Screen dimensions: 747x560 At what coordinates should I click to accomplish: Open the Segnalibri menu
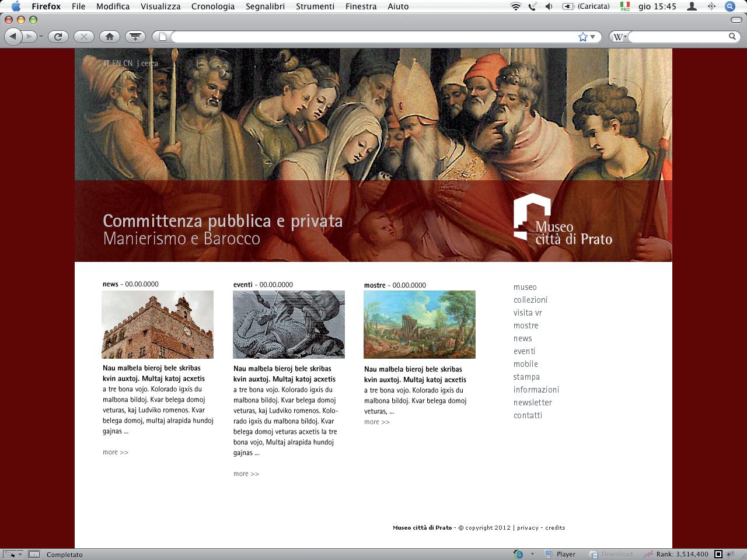pyautogui.click(x=266, y=6)
